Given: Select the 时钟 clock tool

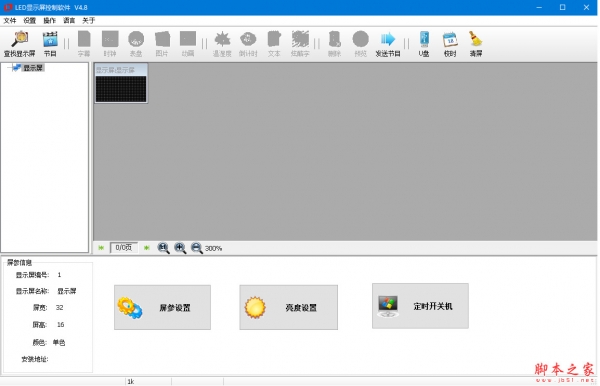Looking at the screenshot, I should coord(110,44).
